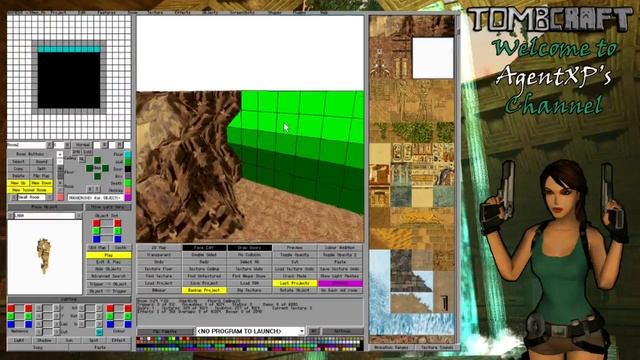Image resolution: width=640 pixels, height=360 pixels.
Task: Click the room name field at top of panel
Action: [27, 145]
